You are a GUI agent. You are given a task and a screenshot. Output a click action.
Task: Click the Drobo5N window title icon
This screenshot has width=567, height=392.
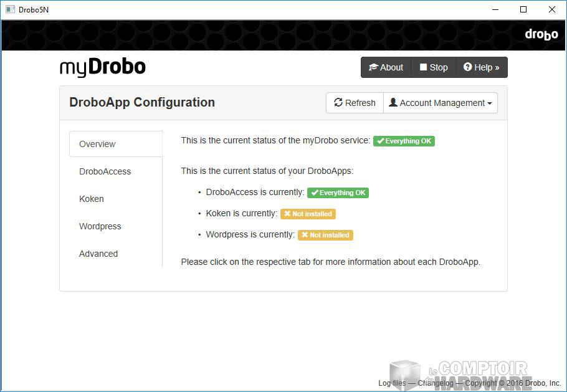click(x=10, y=9)
